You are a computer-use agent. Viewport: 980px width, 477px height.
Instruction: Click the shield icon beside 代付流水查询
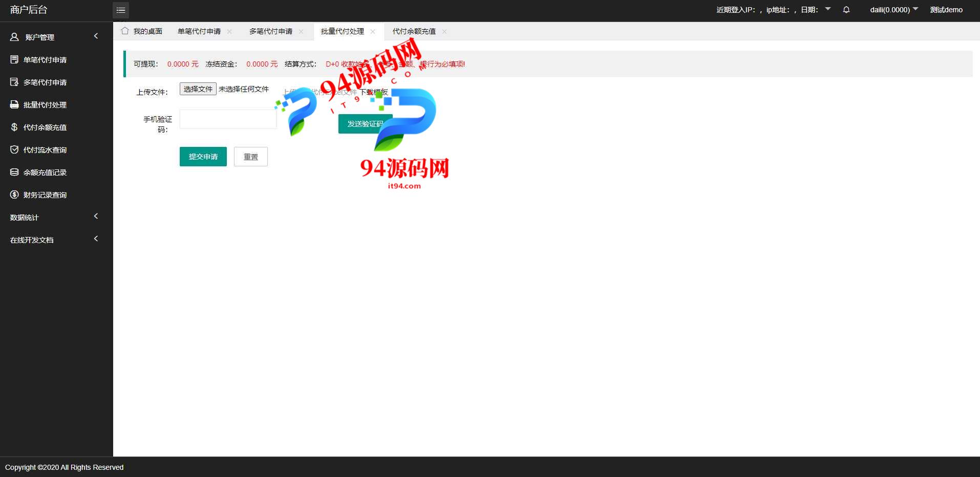[x=14, y=149]
